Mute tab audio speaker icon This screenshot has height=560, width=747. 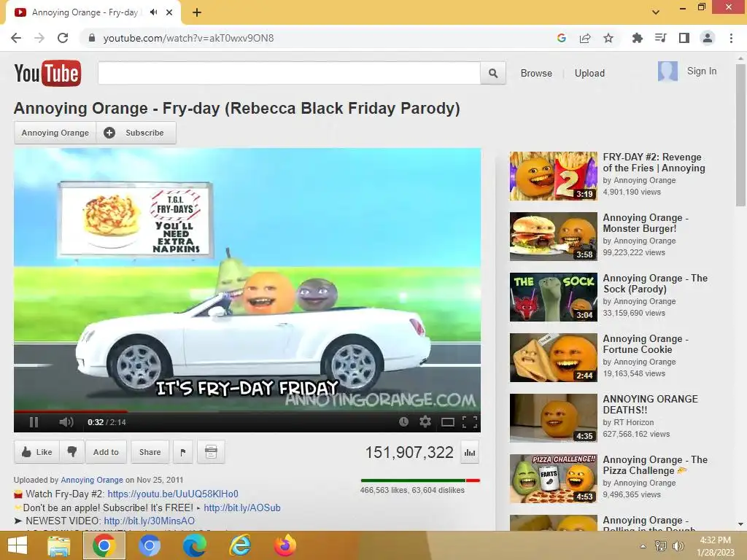(153, 12)
